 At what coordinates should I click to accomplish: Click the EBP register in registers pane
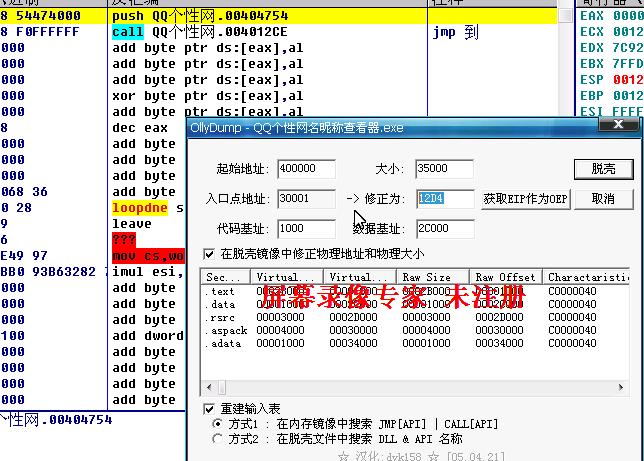[592, 96]
